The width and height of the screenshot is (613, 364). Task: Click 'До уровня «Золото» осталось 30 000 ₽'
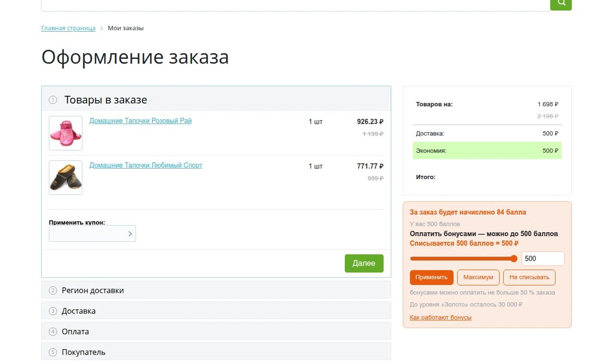(466, 305)
